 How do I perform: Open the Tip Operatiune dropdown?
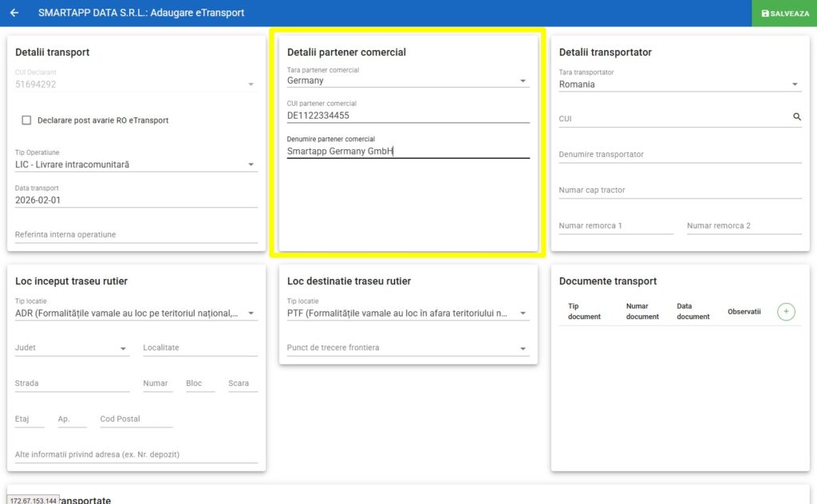[136, 165]
